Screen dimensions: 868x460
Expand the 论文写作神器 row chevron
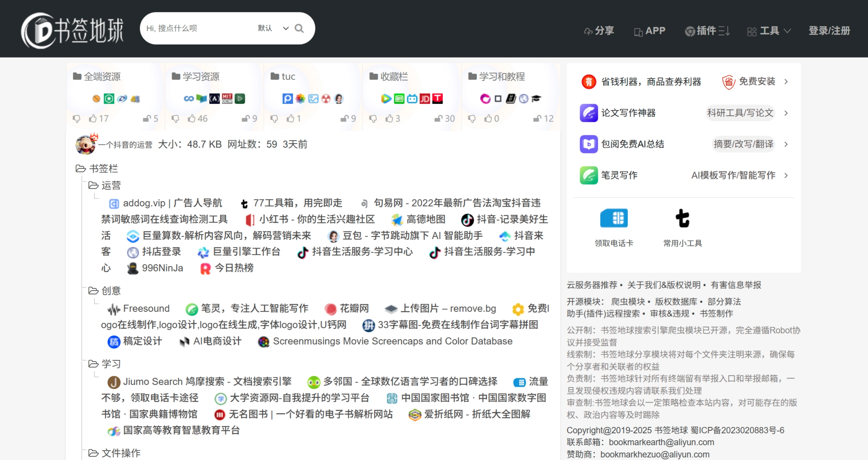pyautogui.click(x=786, y=113)
